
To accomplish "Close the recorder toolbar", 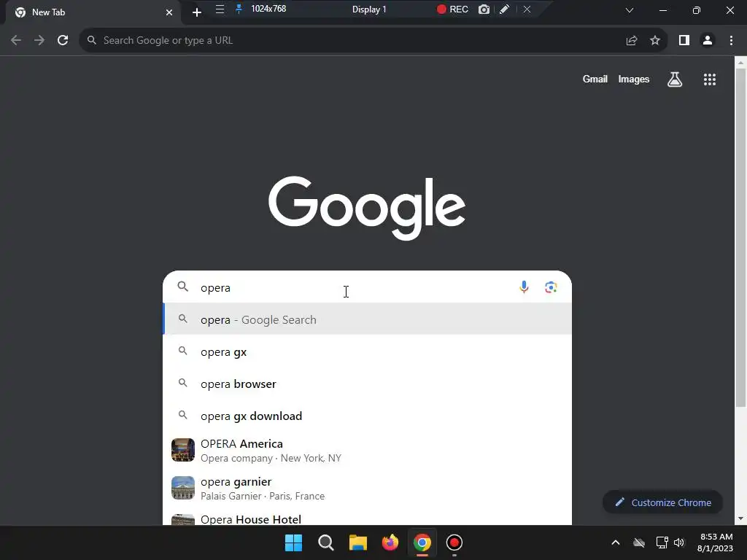I will click(x=527, y=9).
